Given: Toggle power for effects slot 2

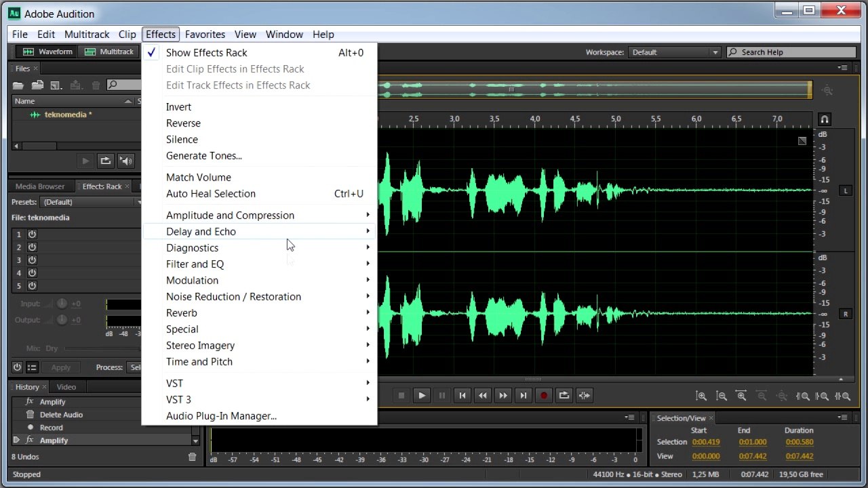Looking at the screenshot, I should [32, 247].
